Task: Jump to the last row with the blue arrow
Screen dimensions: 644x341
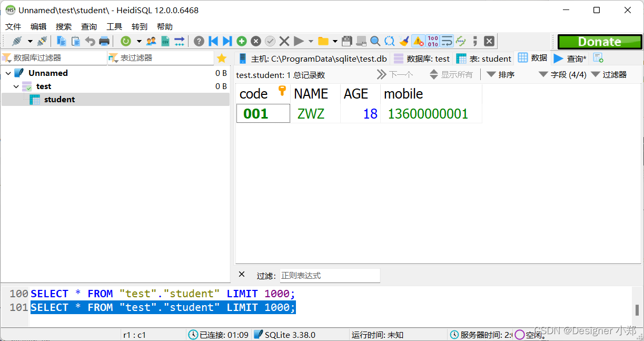Action: pyautogui.click(x=227, y=41)
